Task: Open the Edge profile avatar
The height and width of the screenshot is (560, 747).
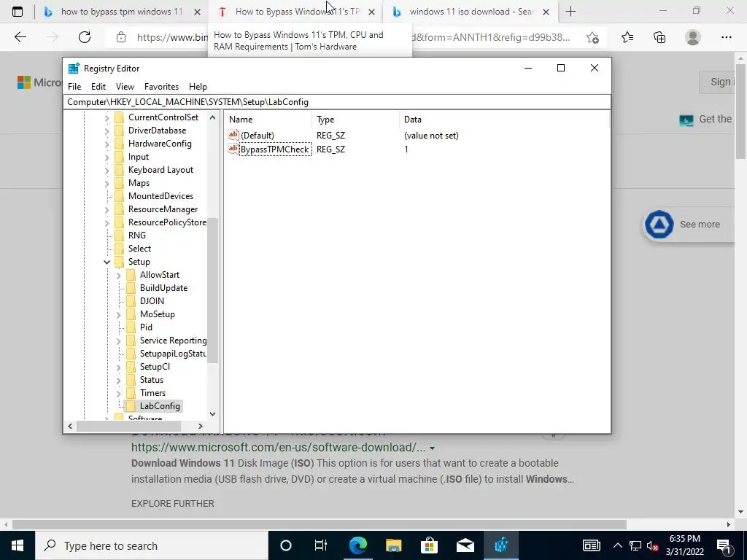Action: pos(693,37)
